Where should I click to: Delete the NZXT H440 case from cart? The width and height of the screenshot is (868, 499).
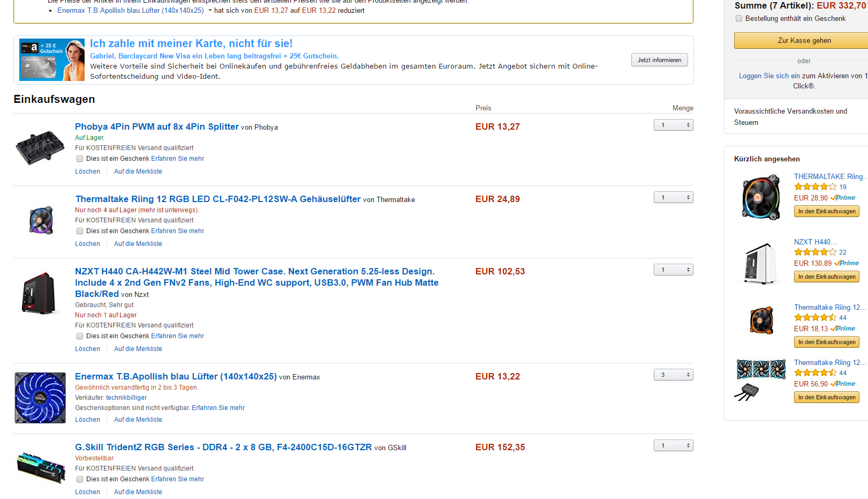pyautogui.click(x=87, y=349)
